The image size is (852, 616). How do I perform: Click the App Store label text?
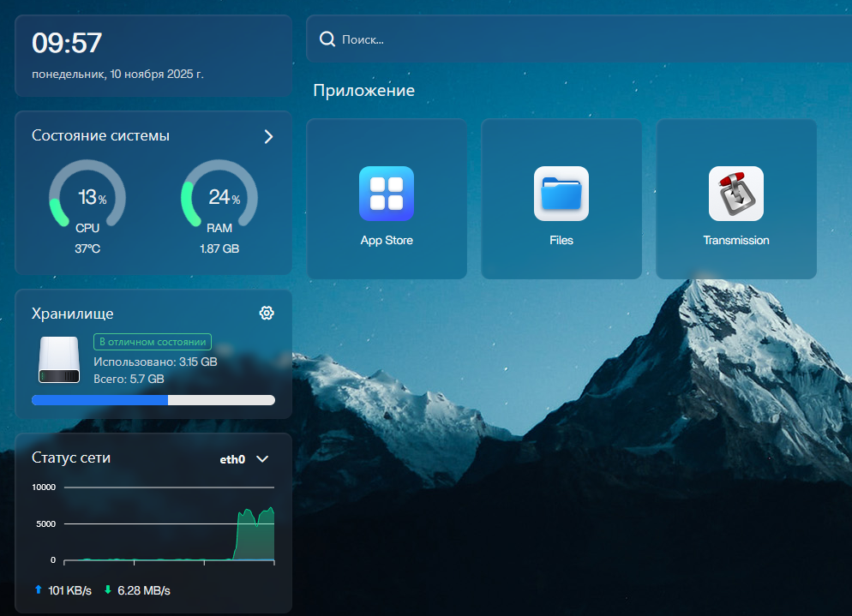387,240
